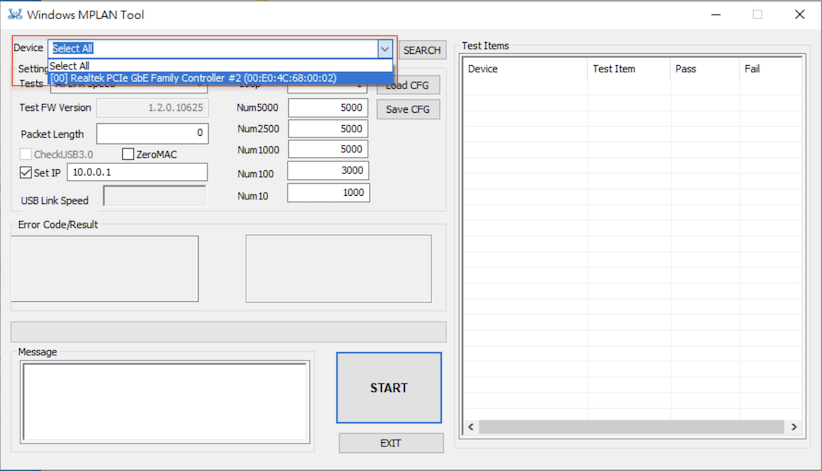Click the Fail column header
This screenshot has height=471, width=822.
point(771,69)
